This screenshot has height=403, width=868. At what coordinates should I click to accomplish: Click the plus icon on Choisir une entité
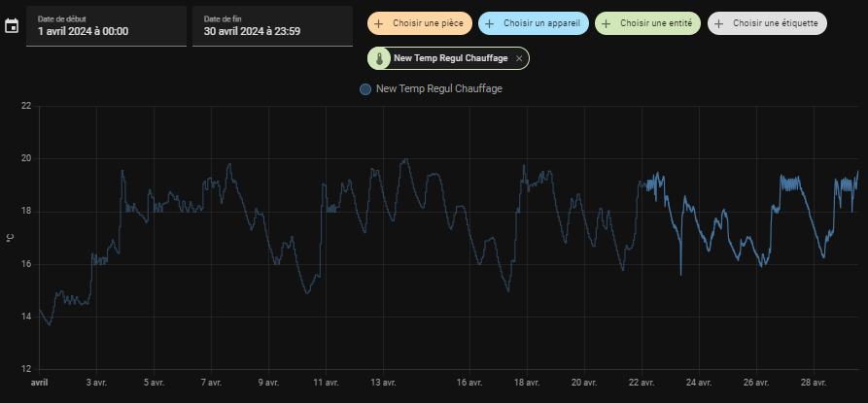pos(607,22)
